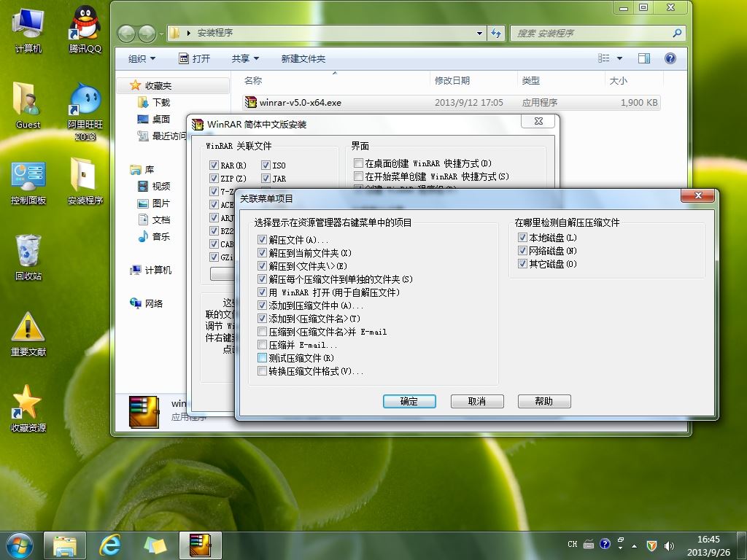Click the taskbar icon next to Internet Explorer
The image size is (747, 560).
[155, 545]
